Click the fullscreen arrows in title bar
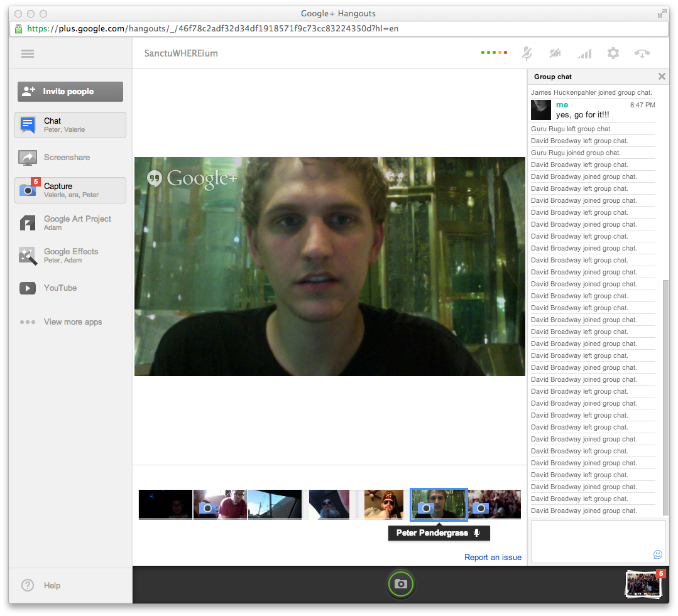Screen dimensions: 678x616 (662, 13)
